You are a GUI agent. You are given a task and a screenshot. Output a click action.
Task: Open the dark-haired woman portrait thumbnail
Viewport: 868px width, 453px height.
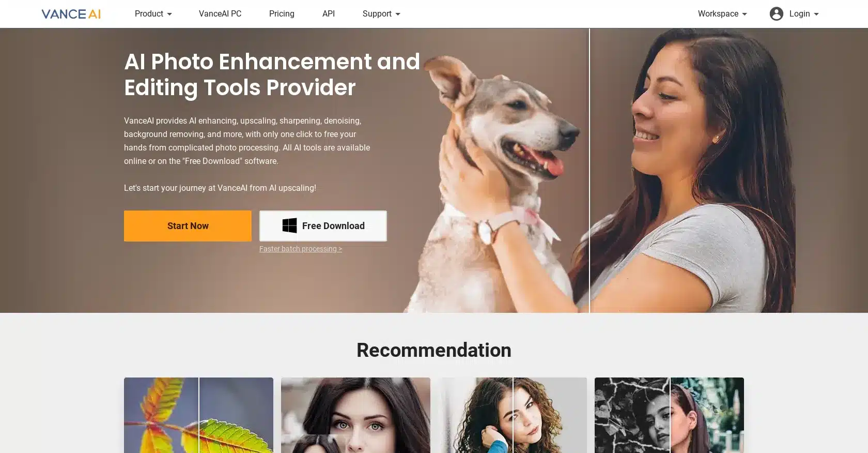(x=355, y=415)
